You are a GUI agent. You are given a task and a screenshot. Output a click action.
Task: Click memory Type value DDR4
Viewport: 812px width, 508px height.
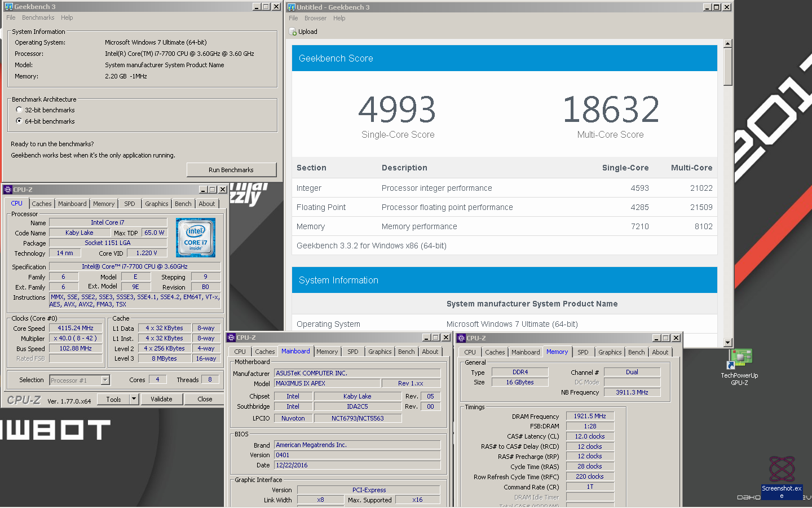(520, 372)
